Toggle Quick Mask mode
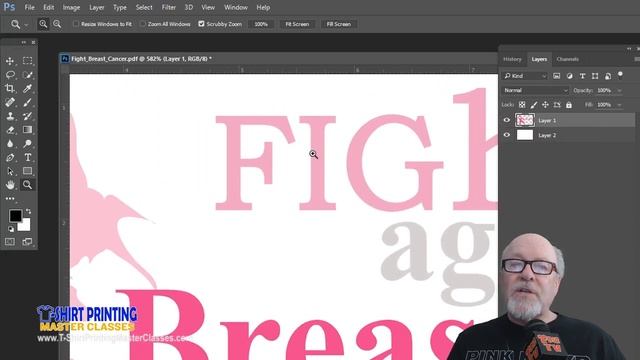640x360 pixels. [10, 242]
